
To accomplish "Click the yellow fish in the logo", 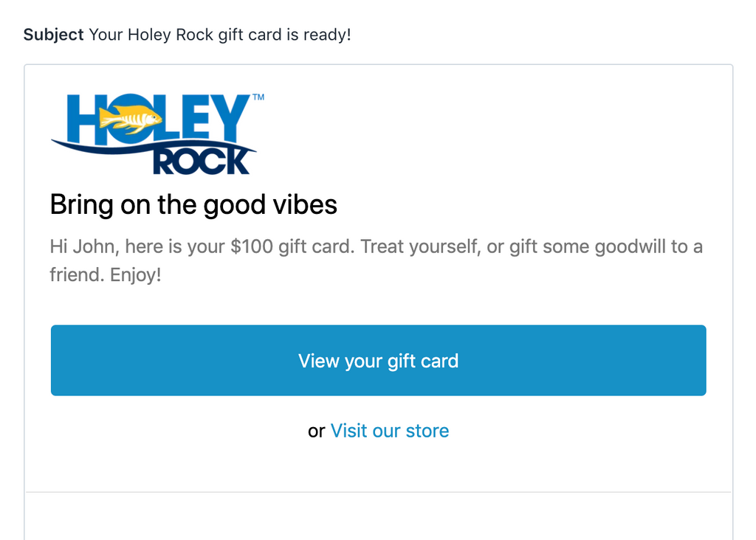I will [130, 118].
